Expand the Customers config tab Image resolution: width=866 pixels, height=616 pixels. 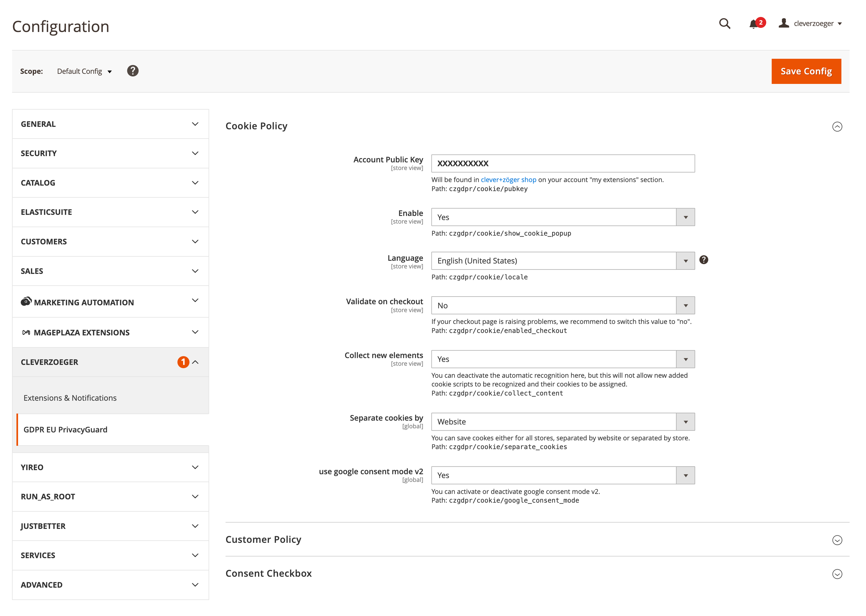[x=110, y=242]
